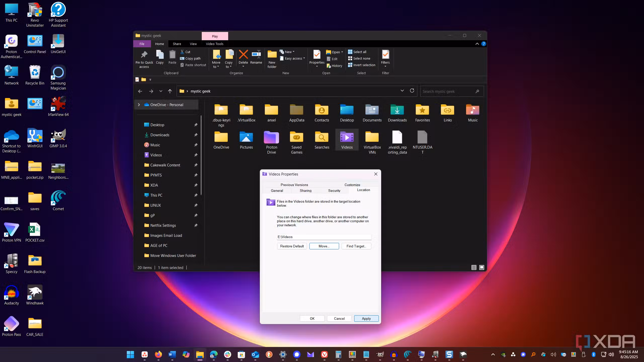This screenshot has height=362, width=644.
Task: Click the Delete red X icon
Action: [243, 54]
